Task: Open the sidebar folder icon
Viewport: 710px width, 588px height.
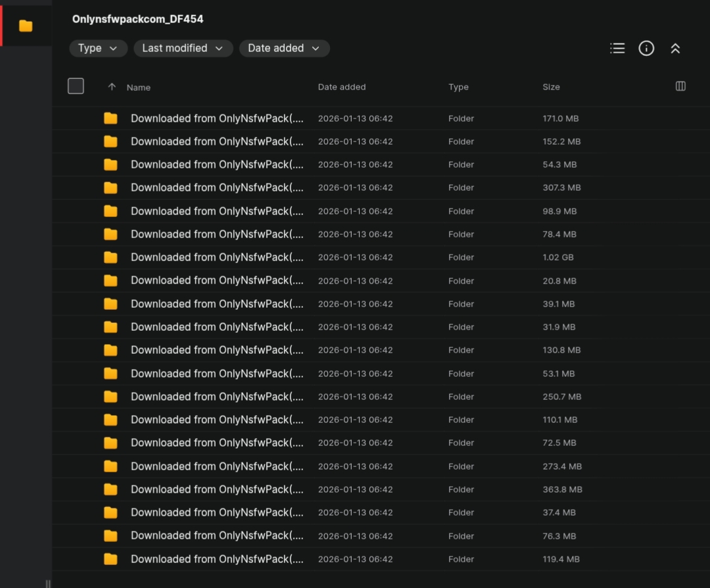Action: pyautogui.click(x=26, y=26)
